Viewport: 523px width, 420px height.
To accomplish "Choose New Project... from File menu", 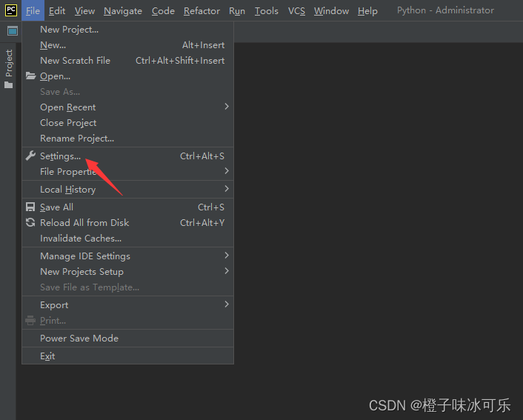I will click(x=127, y=30).
